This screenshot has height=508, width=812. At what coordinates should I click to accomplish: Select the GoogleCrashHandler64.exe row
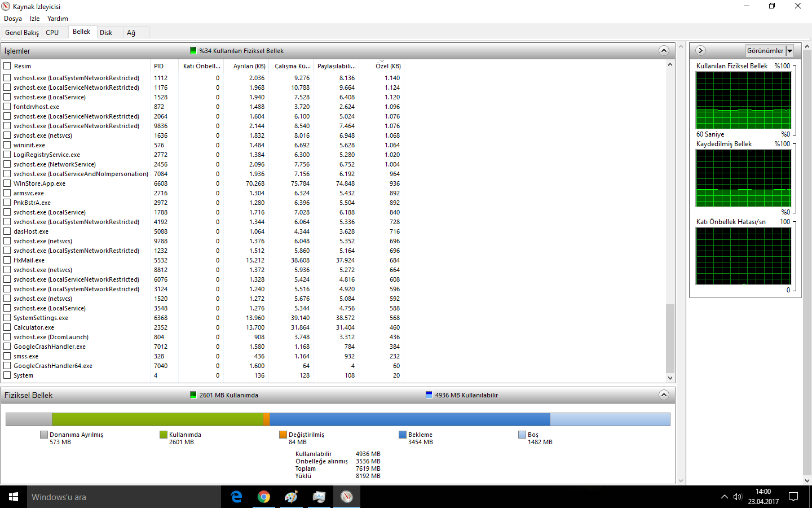203,365
